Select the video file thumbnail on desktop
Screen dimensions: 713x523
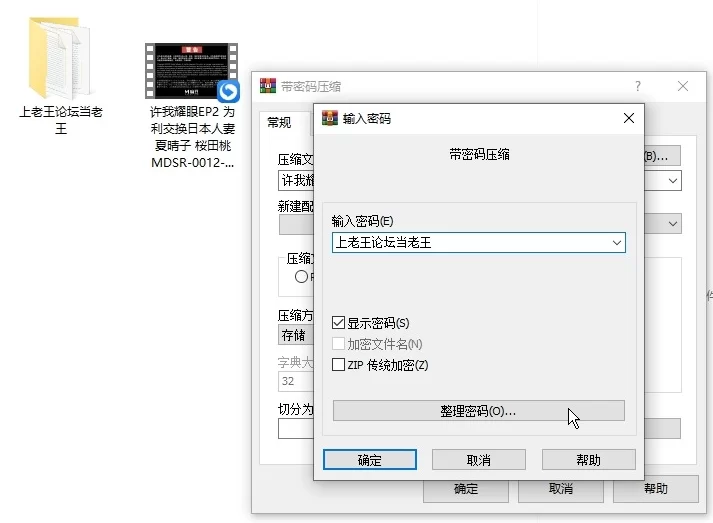click(x=190, y=70)
